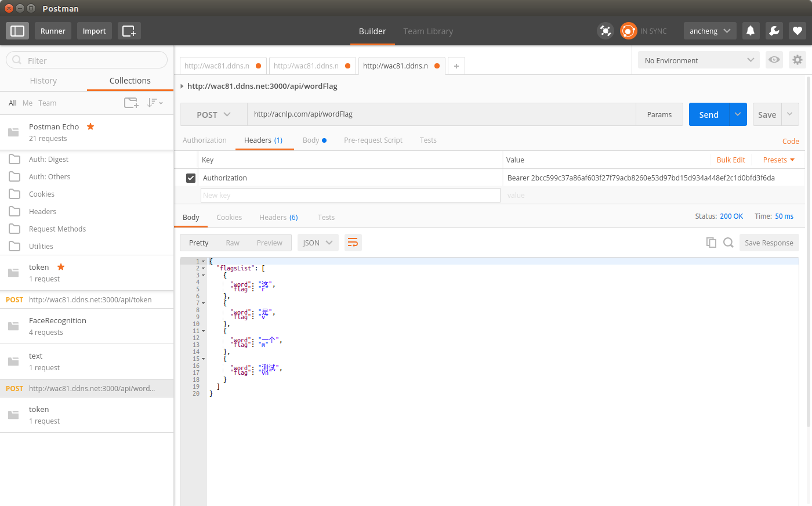The height and width of the screenshot is (506, 812).
Task: Expand the request name disclosure triangle
Action: point(182,86)
